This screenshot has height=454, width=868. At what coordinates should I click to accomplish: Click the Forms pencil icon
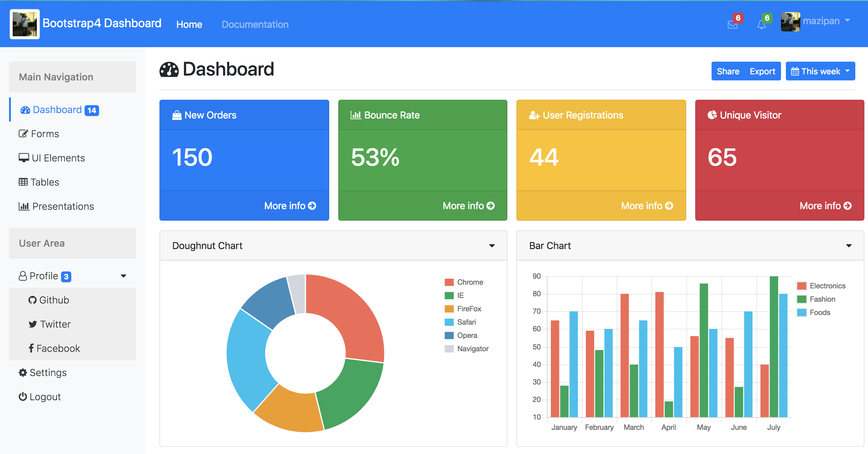coord(22,133)
